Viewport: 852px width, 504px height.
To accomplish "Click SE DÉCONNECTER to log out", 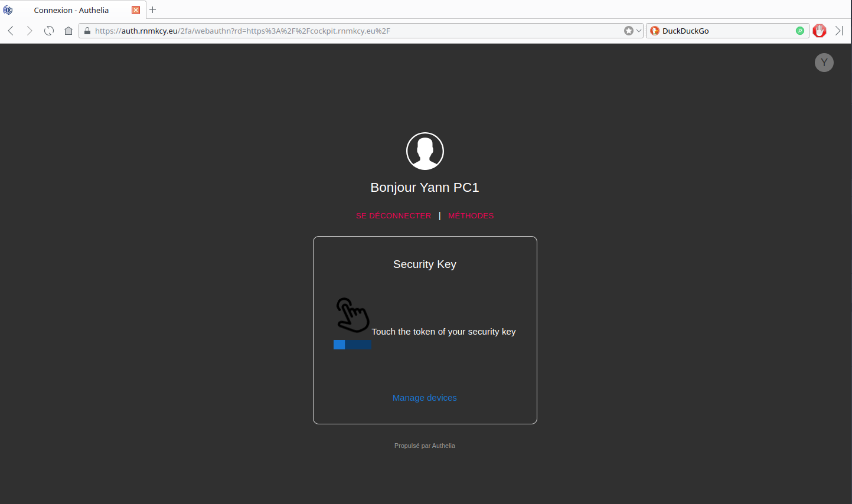I will [x=393, y=216].
